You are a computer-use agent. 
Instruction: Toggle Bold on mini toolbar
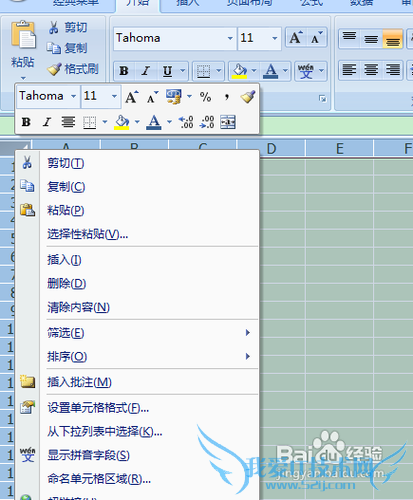(x=26, y=122)
